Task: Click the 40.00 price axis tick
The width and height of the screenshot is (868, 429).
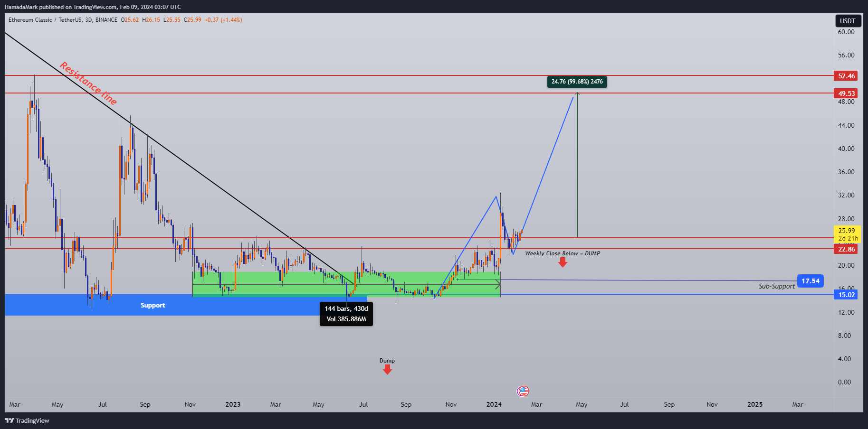Action: [x=846, y=149]
